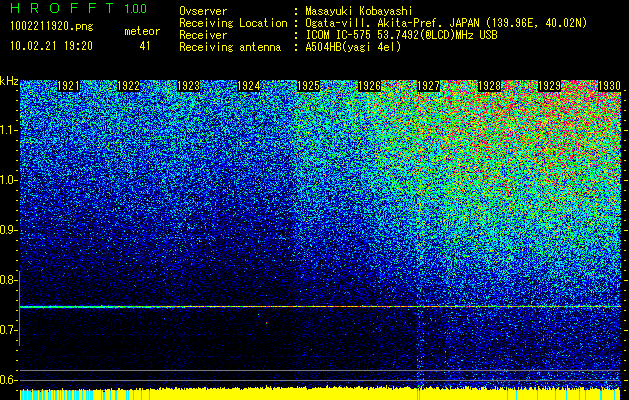Image resolution: width=629 pixels, height=400 pixels.
Task: Click the 1929 time marker
Action: (549, 86)
